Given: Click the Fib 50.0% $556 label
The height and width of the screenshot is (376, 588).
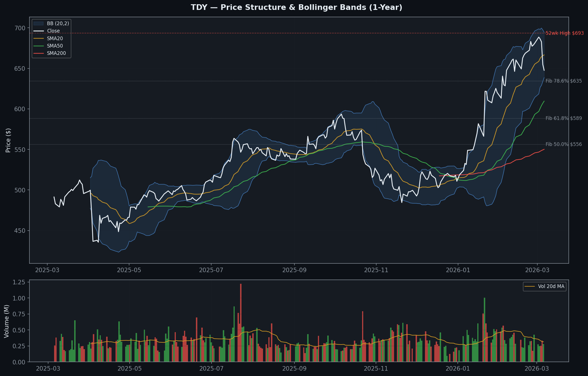Looking at the screenshot, I should [x=563, y=144].
